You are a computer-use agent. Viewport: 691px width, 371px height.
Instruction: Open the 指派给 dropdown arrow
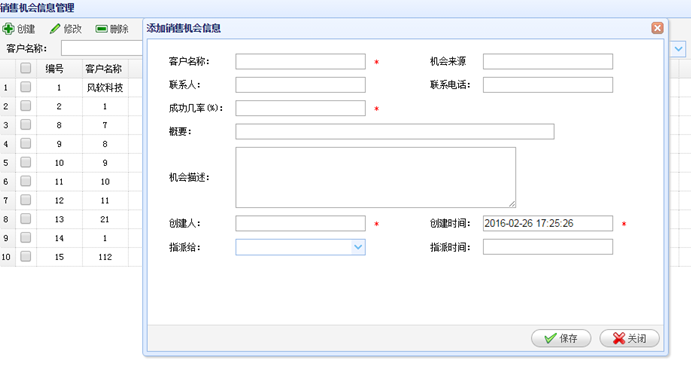358,247
